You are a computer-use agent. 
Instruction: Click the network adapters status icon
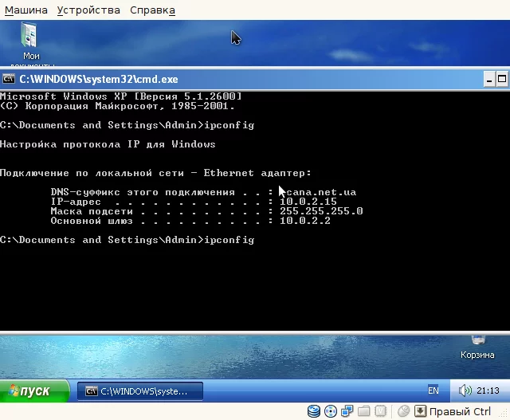coord(347,411)
